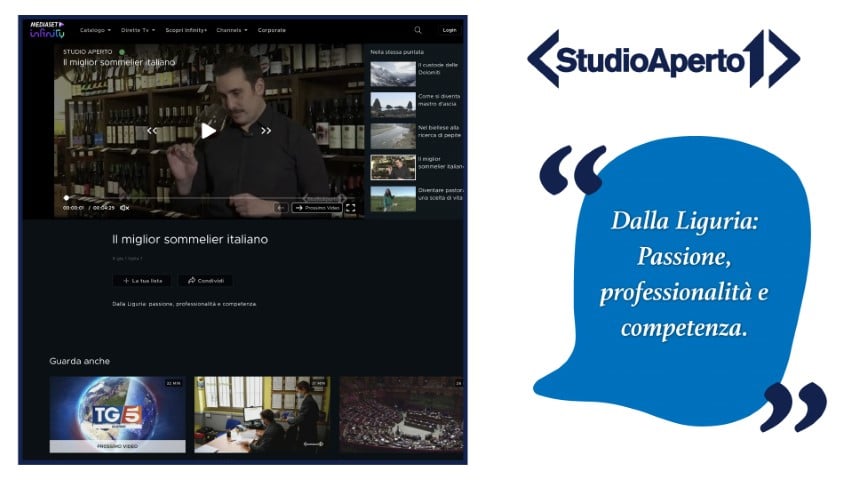Fast-forward with the double-right arrow icon
The image size is (853, 480).
point(265,131)
